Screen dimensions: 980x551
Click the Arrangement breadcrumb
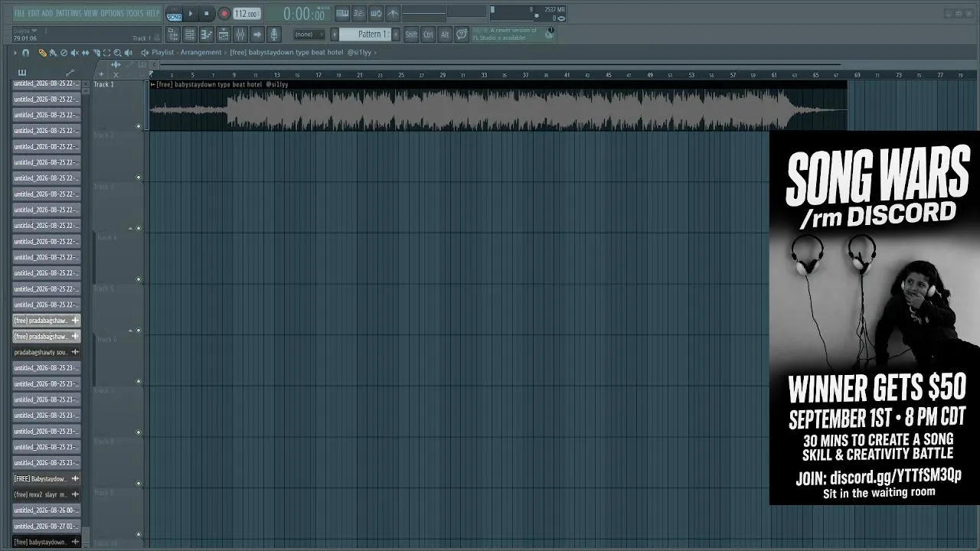coord(201,53)
